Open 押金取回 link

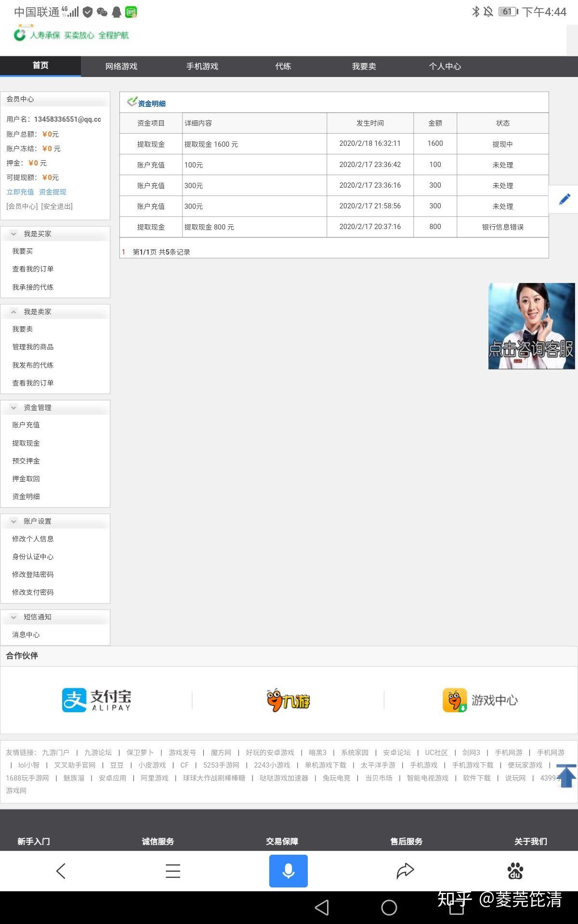26,479
